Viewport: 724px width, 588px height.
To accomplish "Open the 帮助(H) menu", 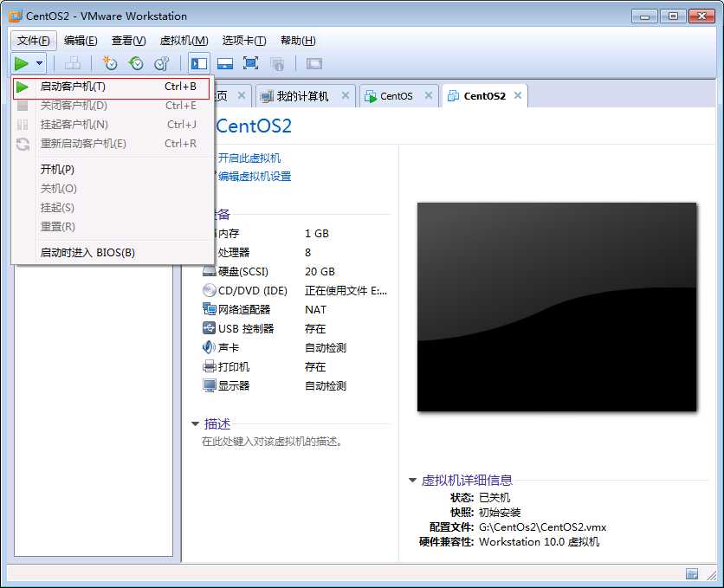I will (x=298, y=41).
